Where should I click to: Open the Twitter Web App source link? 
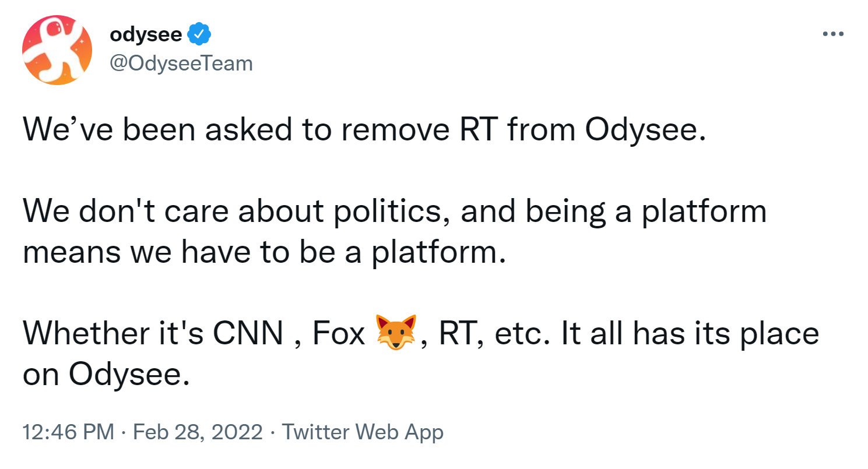click(363, 432)
